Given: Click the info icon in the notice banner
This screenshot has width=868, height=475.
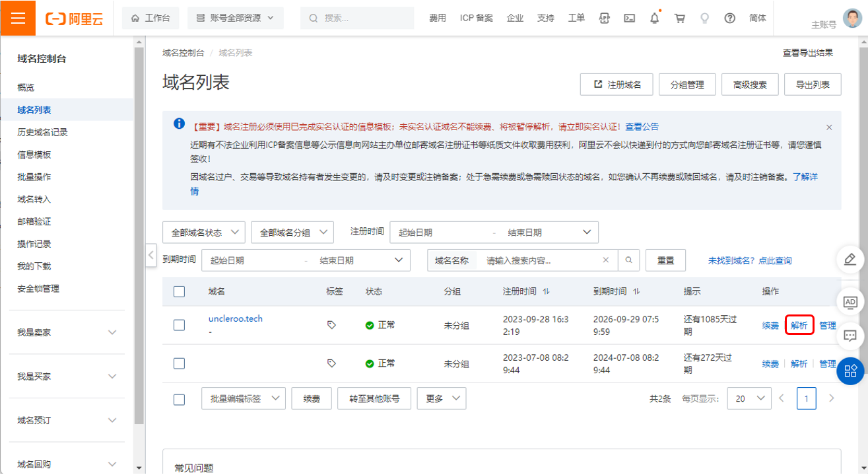Looking at the screenshot, I should 179,124.
